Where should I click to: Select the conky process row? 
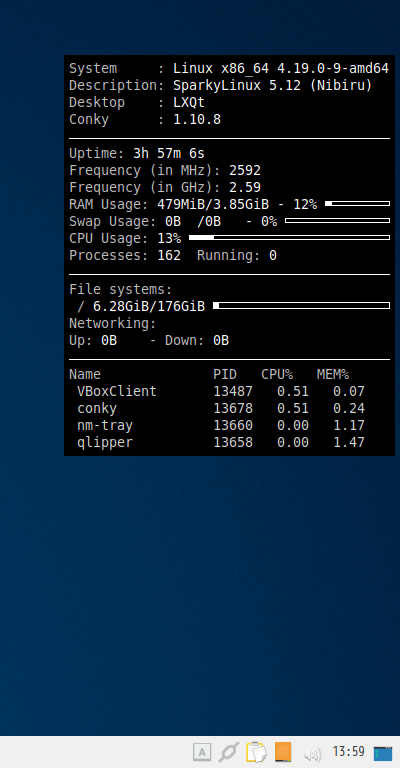click(221, 408)
